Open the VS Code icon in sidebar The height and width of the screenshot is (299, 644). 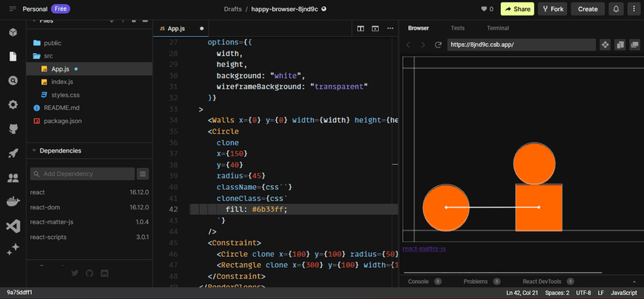pyautogui.click(x=12, y=227)
